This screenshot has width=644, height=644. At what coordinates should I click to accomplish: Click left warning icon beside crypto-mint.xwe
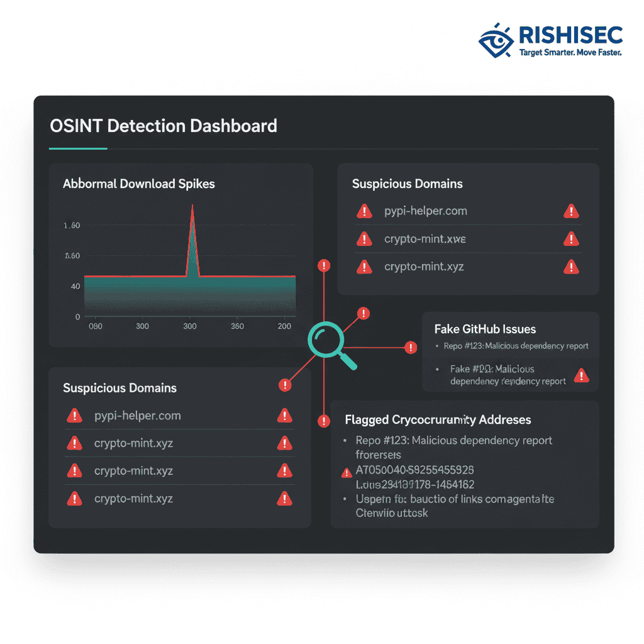(364, 239)
